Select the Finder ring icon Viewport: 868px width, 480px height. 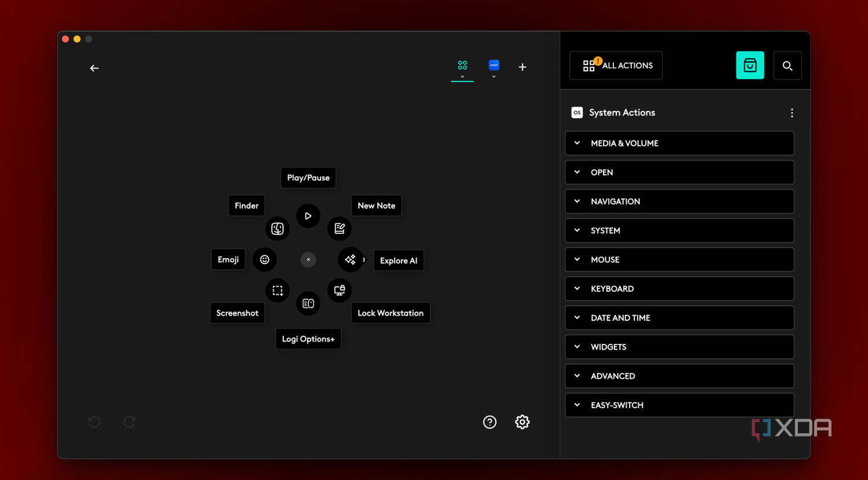(278, 229)
